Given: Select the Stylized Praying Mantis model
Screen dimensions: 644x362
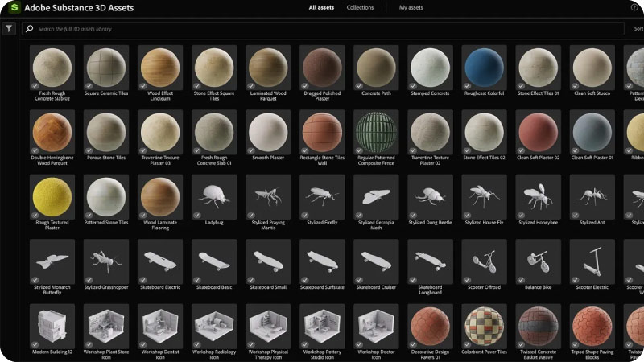Looking at the screenshot, I should tap(268, 197).
